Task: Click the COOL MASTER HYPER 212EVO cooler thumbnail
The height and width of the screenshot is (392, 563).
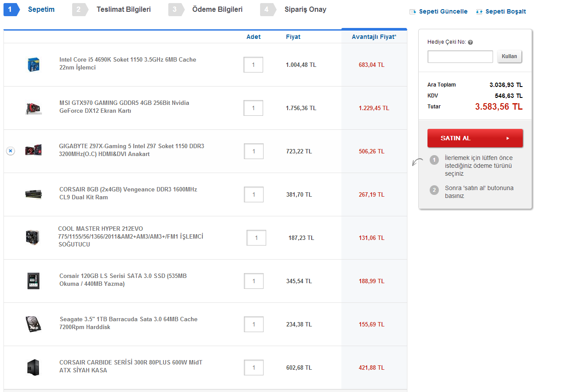Action: click(x=33, y=237)
